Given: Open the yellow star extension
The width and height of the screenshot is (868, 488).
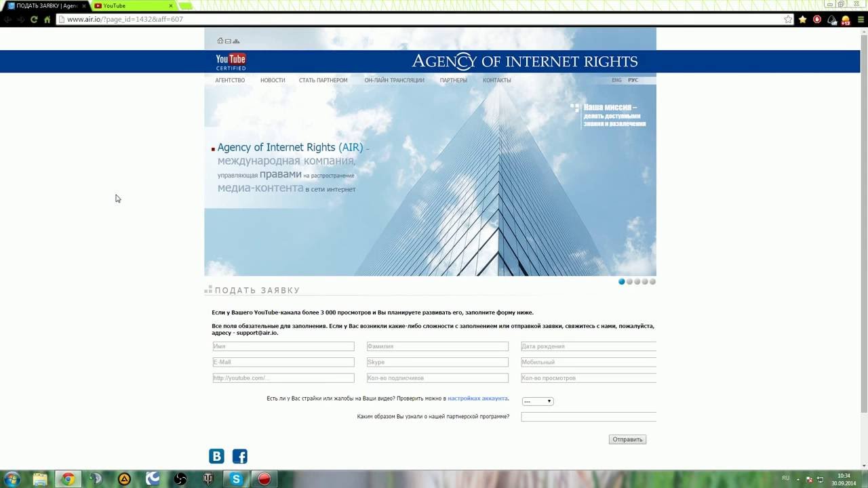Looking at the screenshot, I should pos(803,19).
